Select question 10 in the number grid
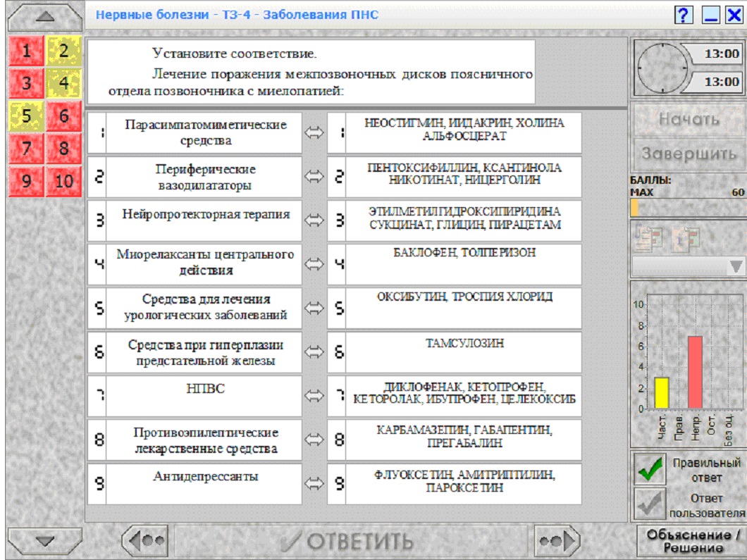Screen dimensions: 747x560 click(x=64, y=181)
